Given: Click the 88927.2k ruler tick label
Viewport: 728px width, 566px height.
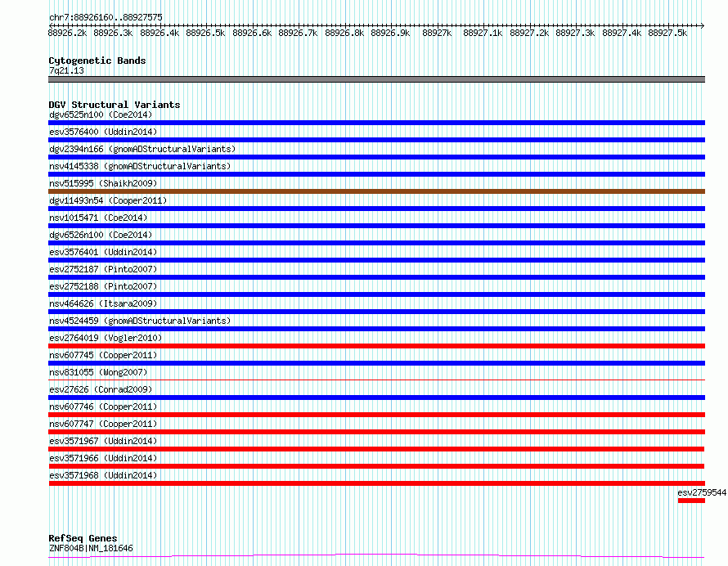Looking at the screenshot, I should [529, 33].
